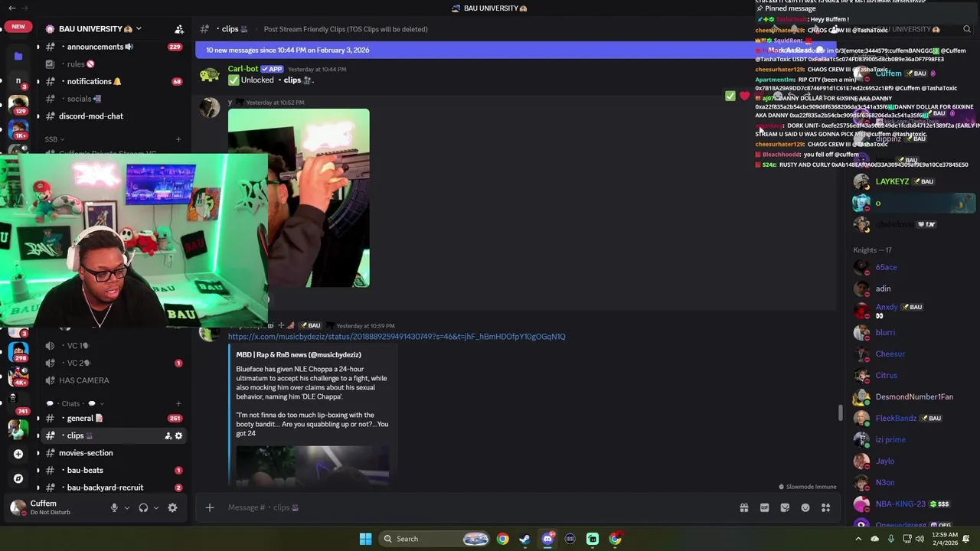
Task: Open the GIF picker icon
Action: coord(764,507)
